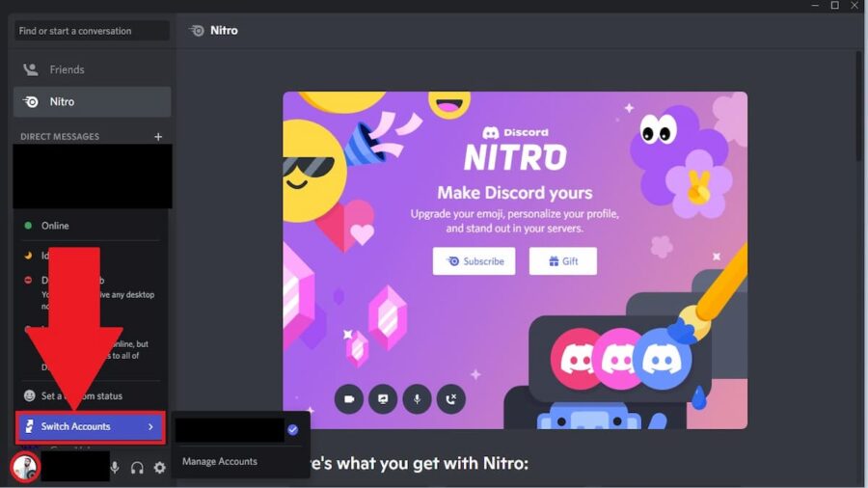Click the yellow Idle moon icon
This screenshot has height=488, width=868.
(x=28, y=256)
